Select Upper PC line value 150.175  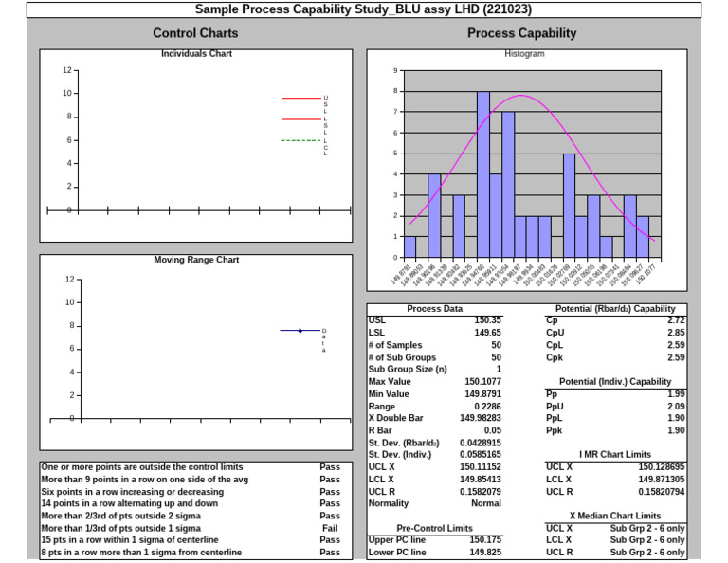pyautogui.click(x=485, y=540)
